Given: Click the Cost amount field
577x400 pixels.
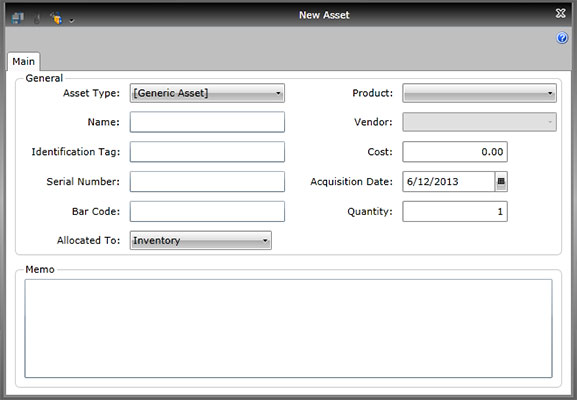Looking at the screenshot, I should 455,152.
